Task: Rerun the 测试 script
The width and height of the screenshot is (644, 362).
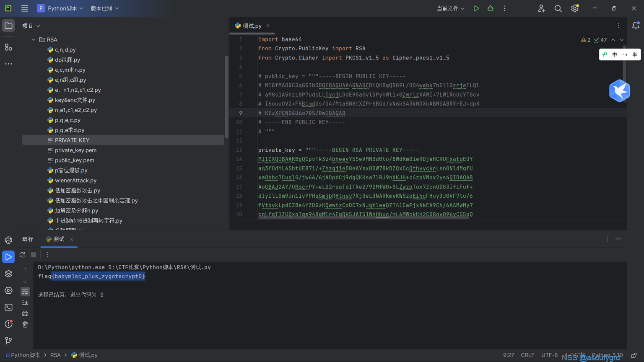Action: (23, 255)
